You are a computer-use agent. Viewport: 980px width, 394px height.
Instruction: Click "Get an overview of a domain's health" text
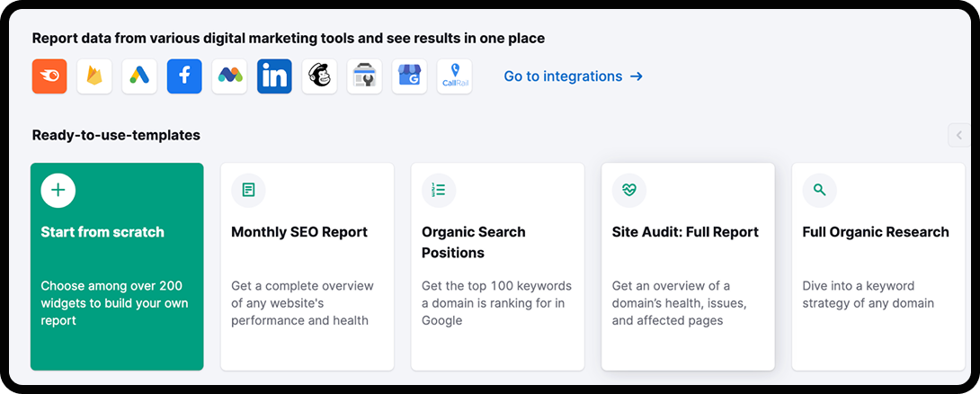point(680,303)
